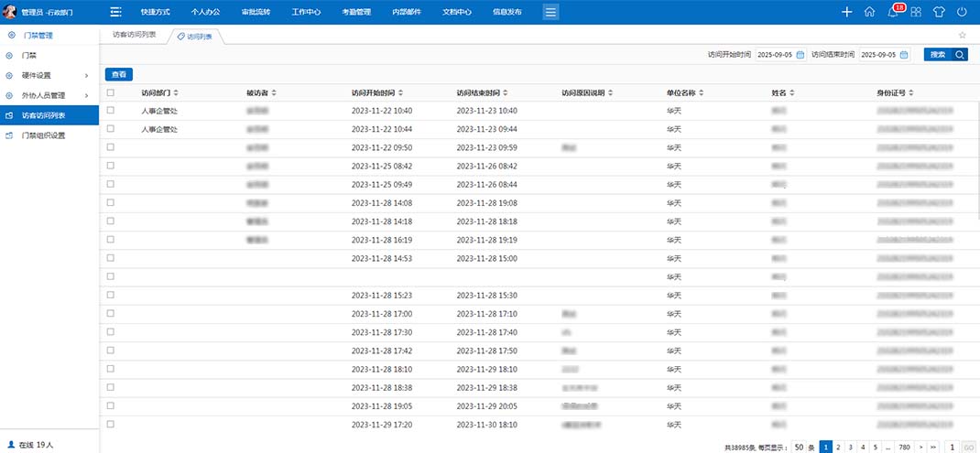Image resolution: width=980 pixels, height=453 pixels.
Task: Click the power logout icon
Action: (962, 12)
